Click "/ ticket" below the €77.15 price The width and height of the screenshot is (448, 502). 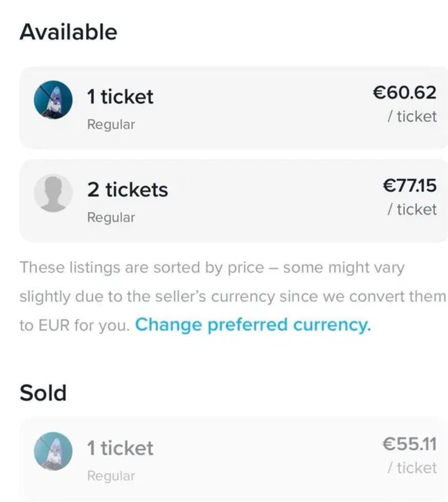click(x=412, y=210)
